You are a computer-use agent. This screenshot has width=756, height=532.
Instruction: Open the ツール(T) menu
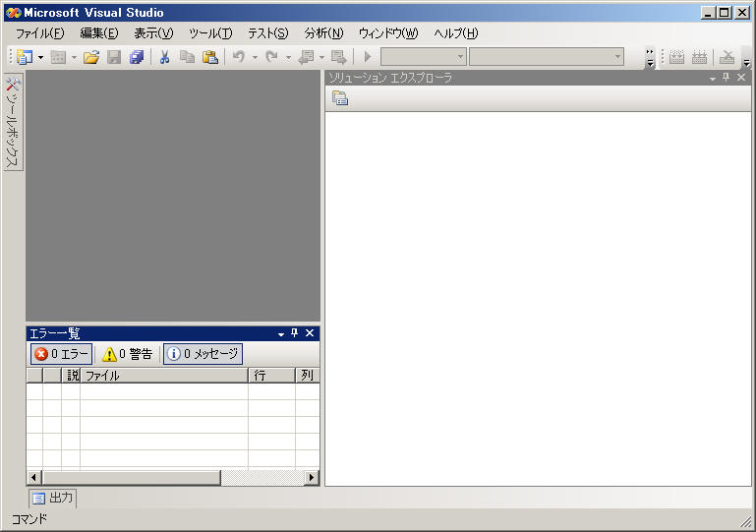pos(209,33)
